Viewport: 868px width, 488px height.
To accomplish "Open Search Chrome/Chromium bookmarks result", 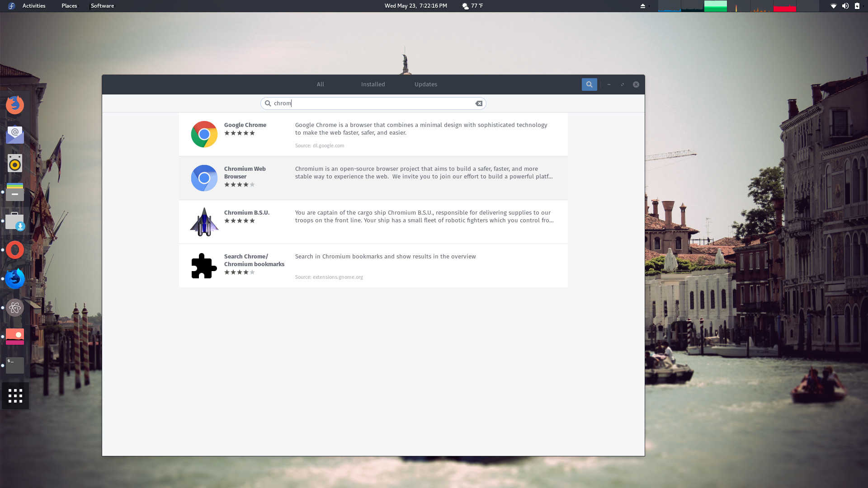I will click(373, 266).
